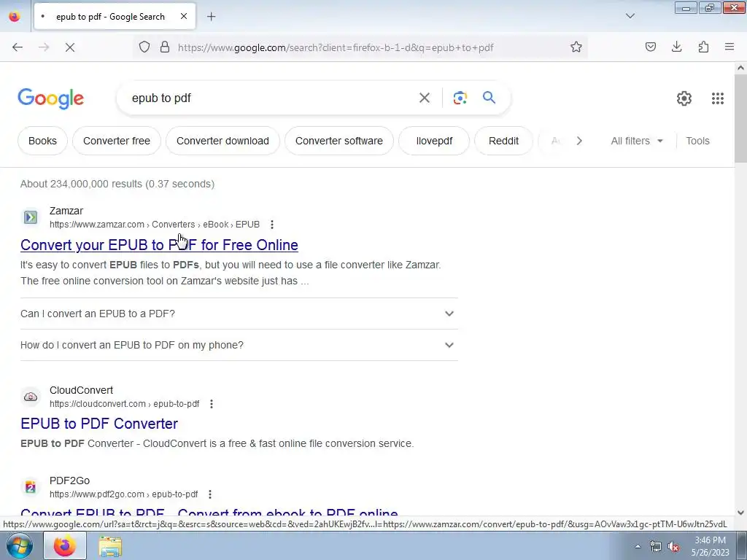
Task: Open more options for CloudConvert result
Action: [212, 404]
